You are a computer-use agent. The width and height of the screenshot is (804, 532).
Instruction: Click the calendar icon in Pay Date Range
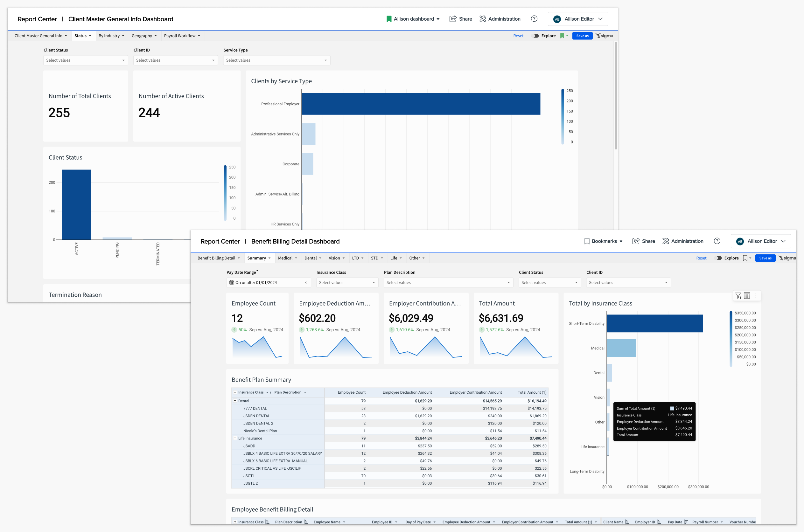pos(231,282)
